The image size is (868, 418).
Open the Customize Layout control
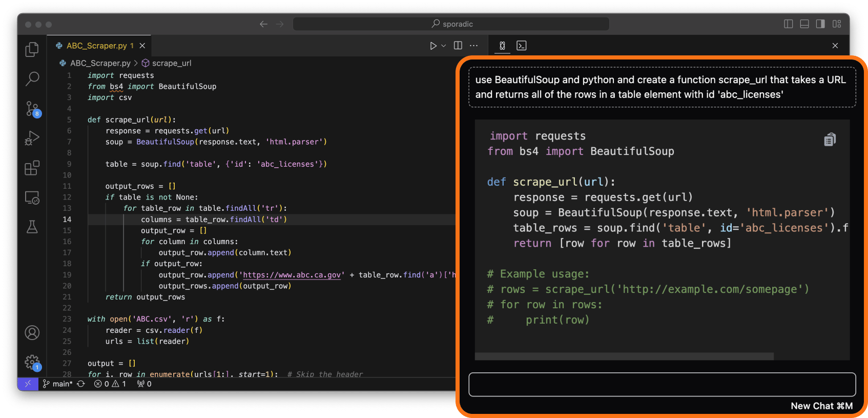pyautogui.click(x=837, y=24)
